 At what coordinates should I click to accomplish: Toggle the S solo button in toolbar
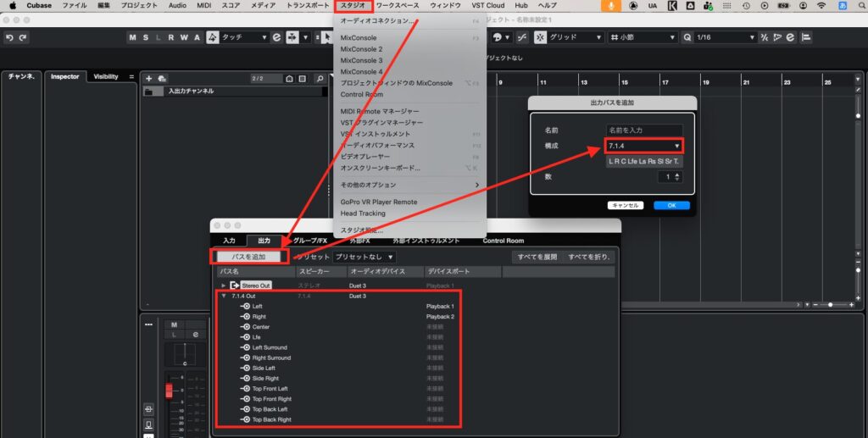click(x=146, y=37)
